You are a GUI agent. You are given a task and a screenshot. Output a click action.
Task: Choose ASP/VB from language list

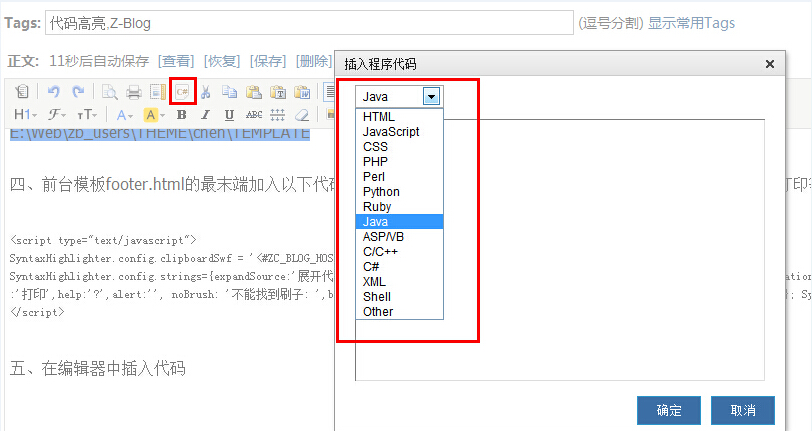[399, 237]
